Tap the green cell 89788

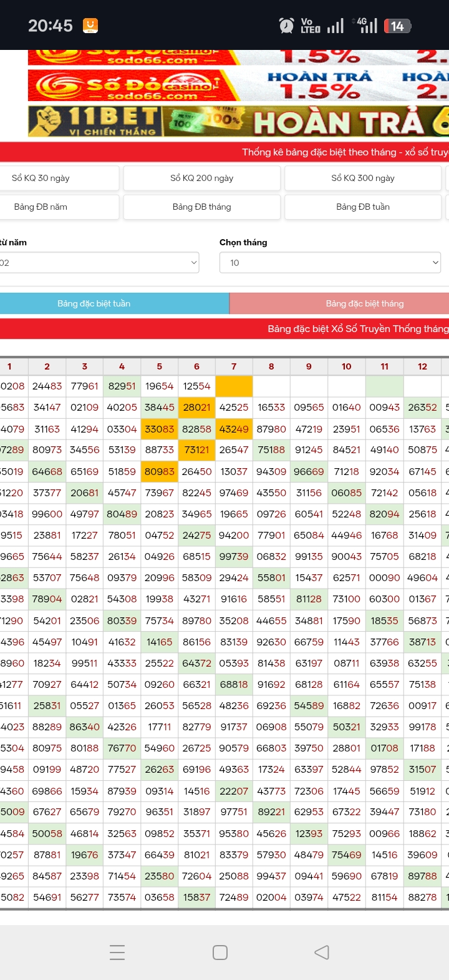[x=422, y=876]
